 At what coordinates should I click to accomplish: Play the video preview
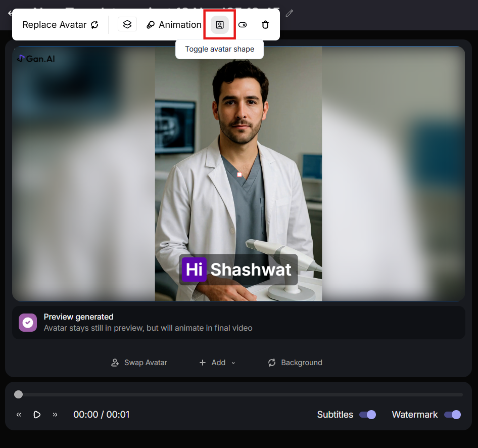(37, 415)
